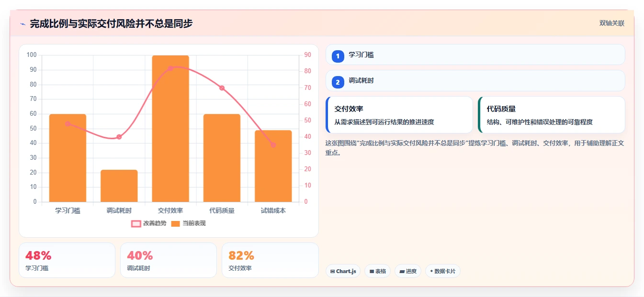Click the 代码质量 x-axis label
This screenshot has width=644, height=297.
tap(222, 210)
